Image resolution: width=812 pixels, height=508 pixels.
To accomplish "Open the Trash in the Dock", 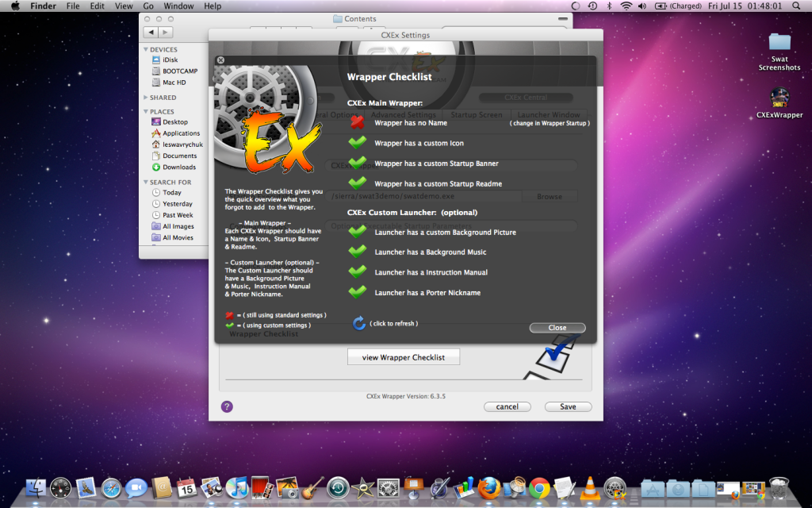I will pos(779,488).
